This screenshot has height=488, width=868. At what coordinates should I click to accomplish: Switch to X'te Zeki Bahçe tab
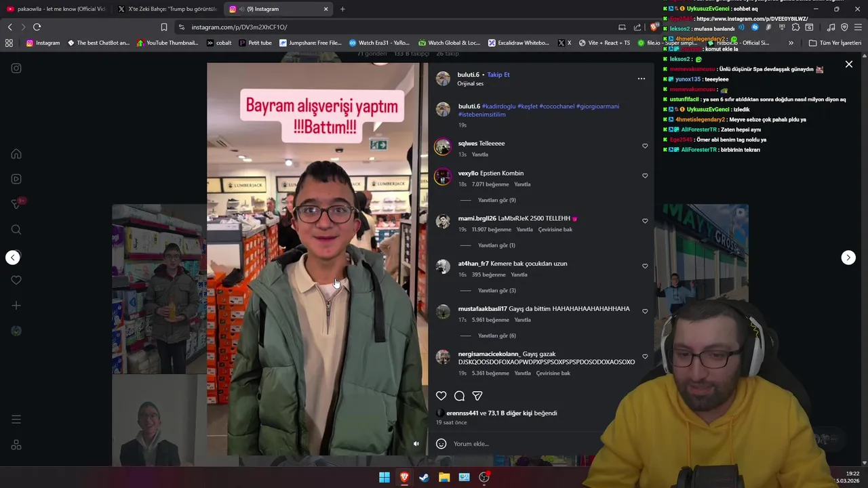pyautogui.click(x=167, y=9)
